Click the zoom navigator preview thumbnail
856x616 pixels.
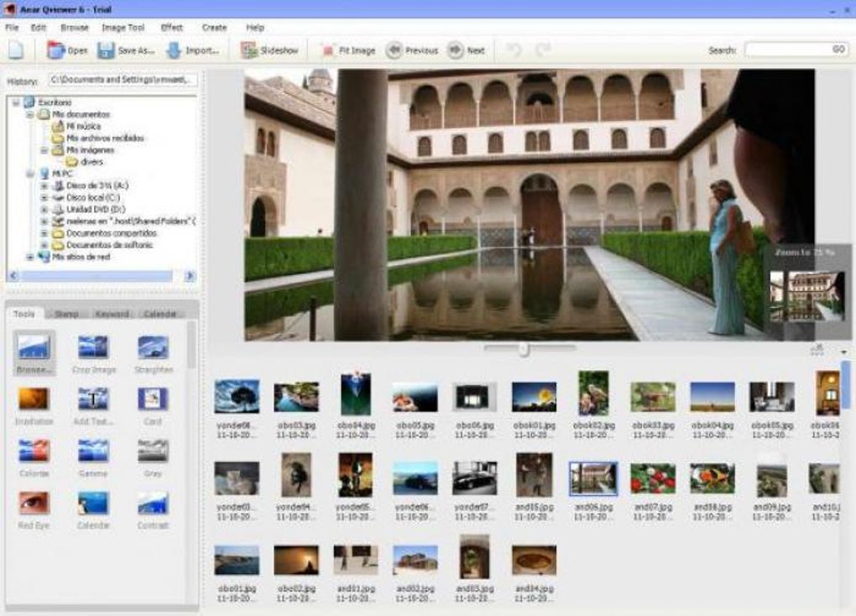pos(806,296)
